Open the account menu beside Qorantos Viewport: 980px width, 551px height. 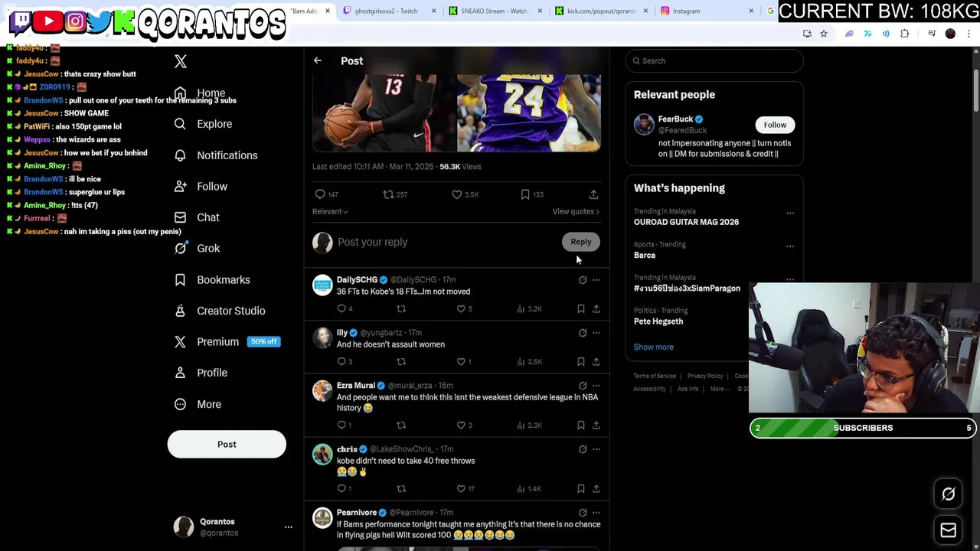tap(289, 527)
